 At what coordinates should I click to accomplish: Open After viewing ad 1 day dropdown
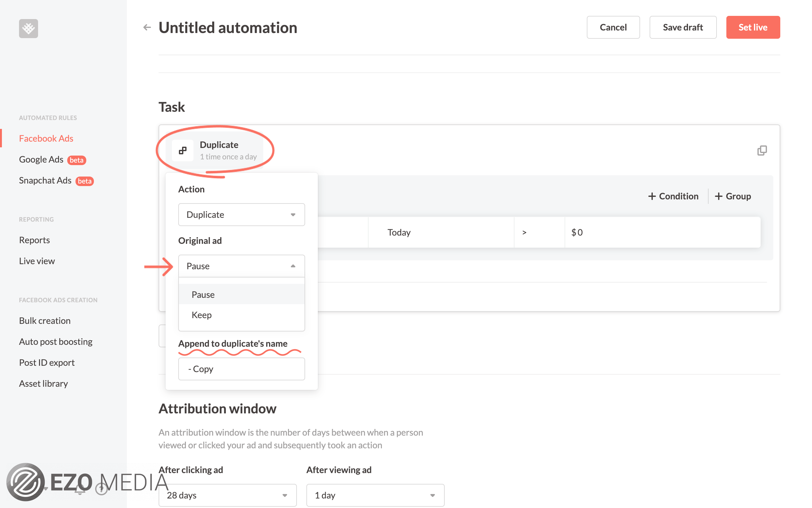point(375,495)
